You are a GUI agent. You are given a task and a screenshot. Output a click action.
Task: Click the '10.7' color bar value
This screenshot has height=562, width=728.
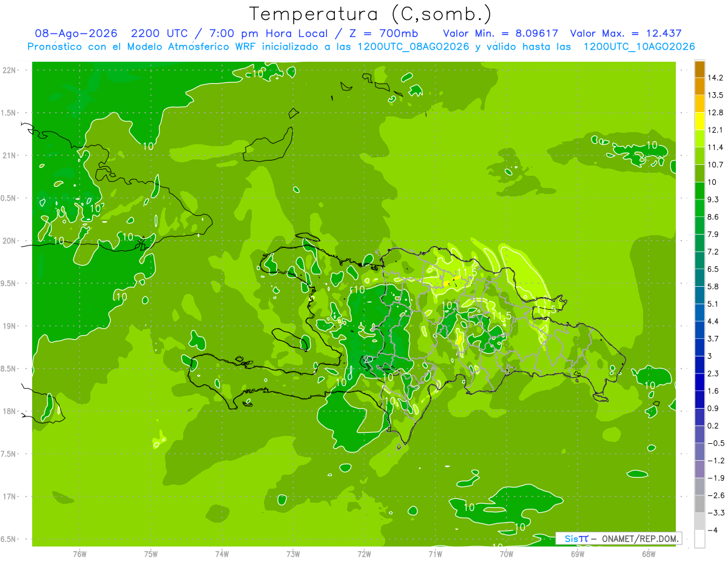point(716,165)
